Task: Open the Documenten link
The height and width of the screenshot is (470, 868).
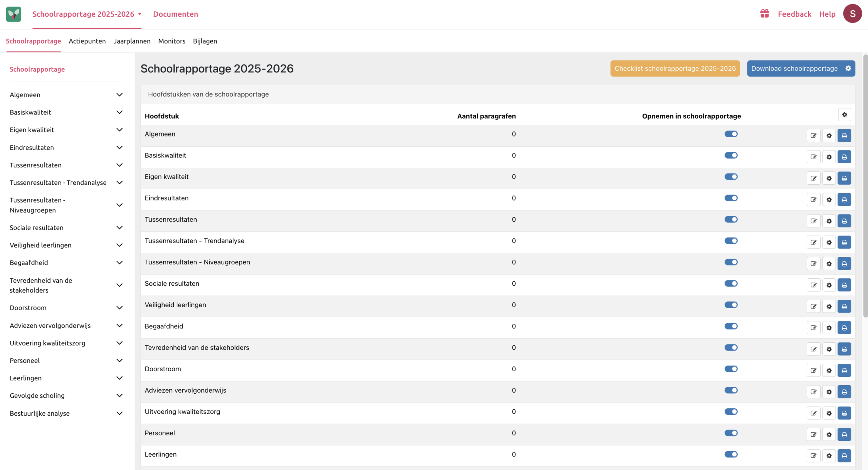Action: [176, 14]
